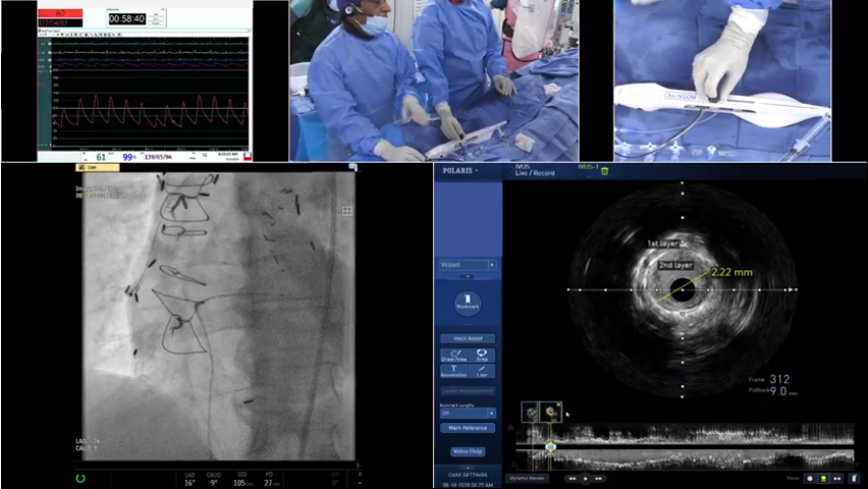Click the round Bookmark button

point(468,303)
